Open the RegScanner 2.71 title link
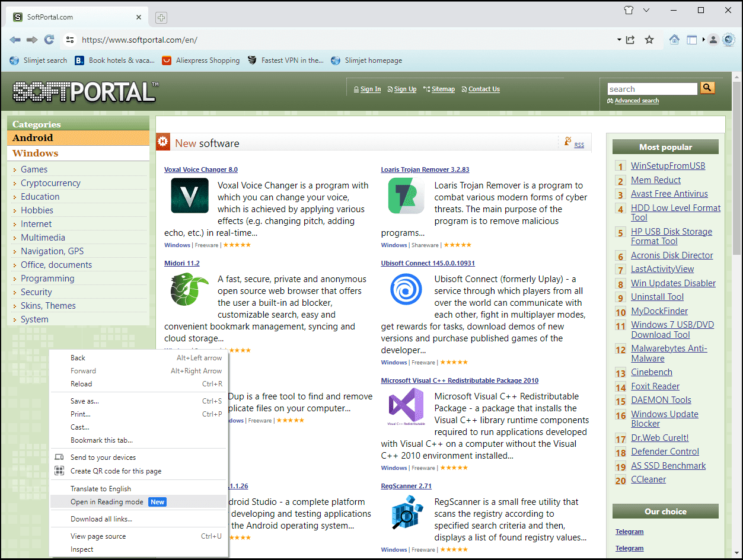This screenshot has height=560, width=743. (406, 486)
